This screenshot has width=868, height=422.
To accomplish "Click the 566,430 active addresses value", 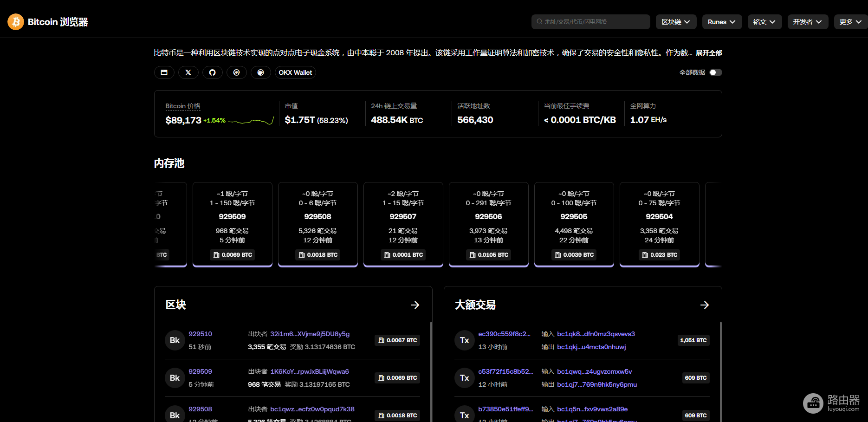I will pos(475,120).
